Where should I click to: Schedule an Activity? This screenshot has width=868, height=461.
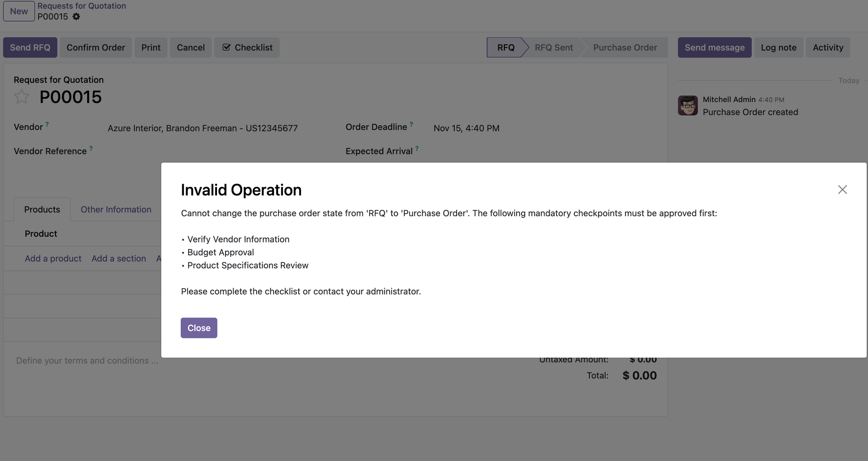point(828,48)
